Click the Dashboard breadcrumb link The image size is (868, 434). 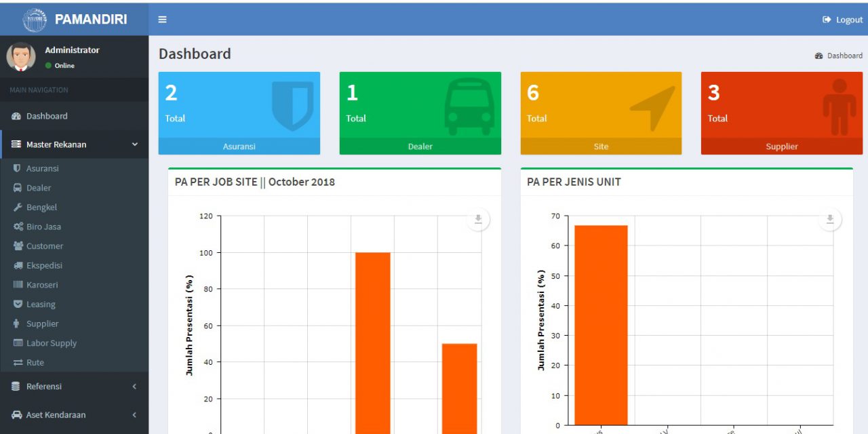pyautogui.click(x=844, y=56)
